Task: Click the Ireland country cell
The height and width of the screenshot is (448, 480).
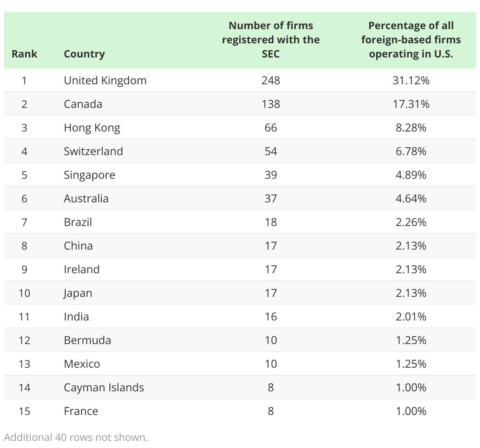Action: pos(81,269)
